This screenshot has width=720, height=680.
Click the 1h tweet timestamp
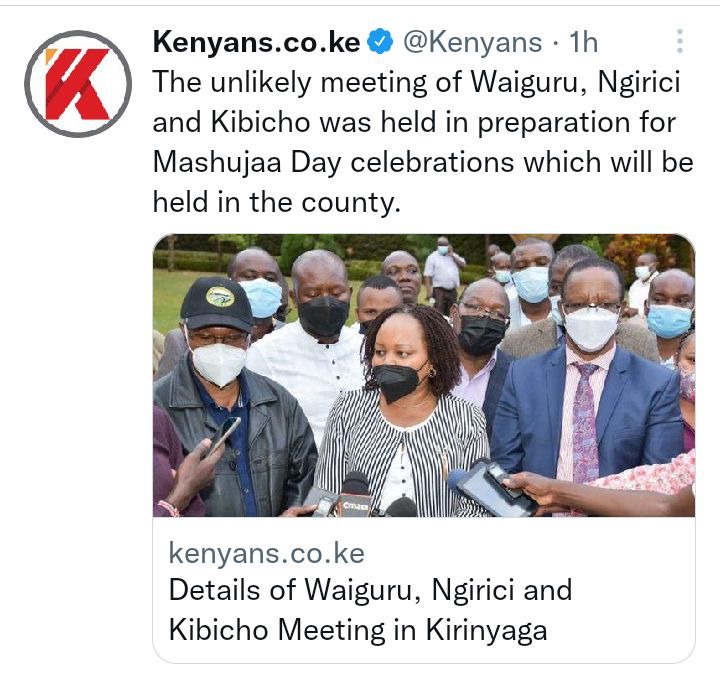[x=584, y=43]
